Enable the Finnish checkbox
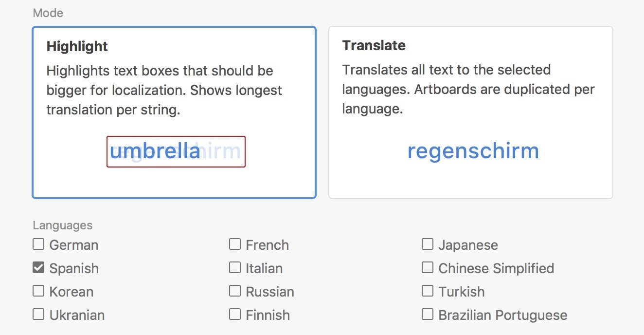Viewport: 644px width, 335px height. point(235,314)
